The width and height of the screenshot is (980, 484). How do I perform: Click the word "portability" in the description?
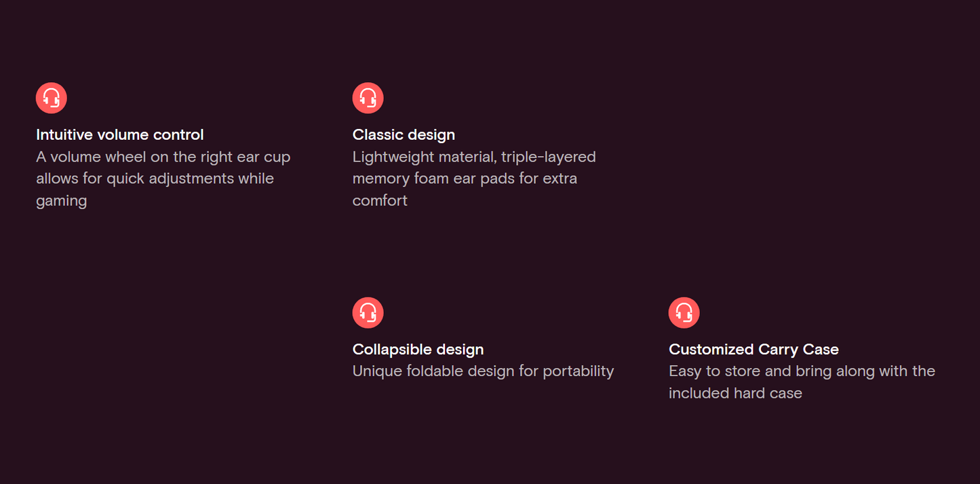coord(578,371)
